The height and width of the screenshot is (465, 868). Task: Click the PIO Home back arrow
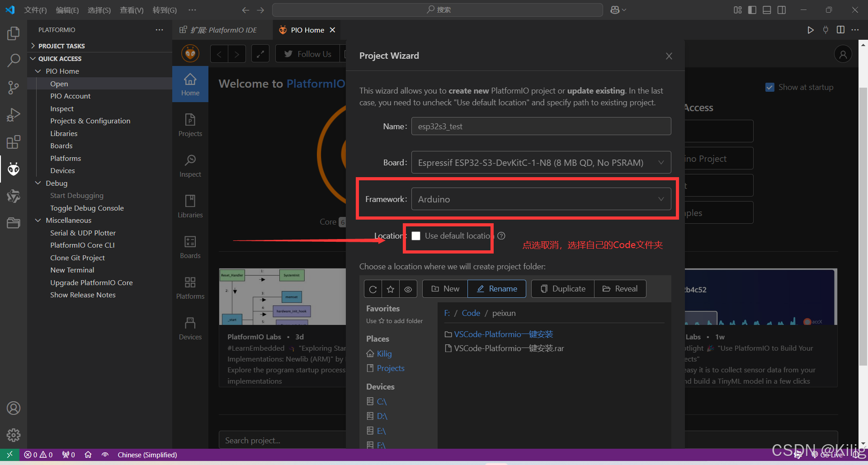coord(219,54)
